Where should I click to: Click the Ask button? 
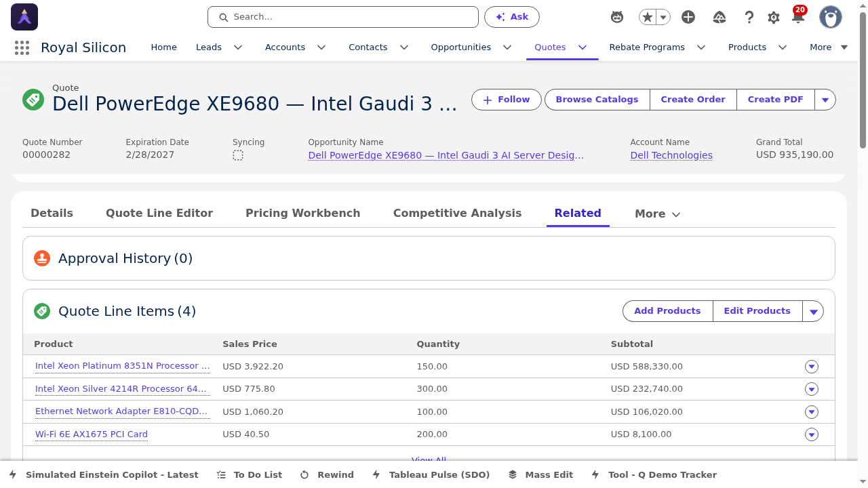[x=512, y=17]
